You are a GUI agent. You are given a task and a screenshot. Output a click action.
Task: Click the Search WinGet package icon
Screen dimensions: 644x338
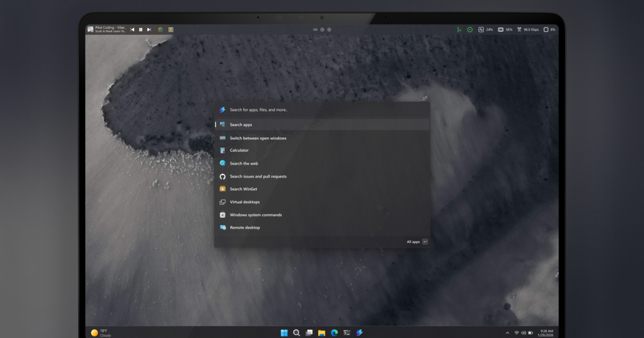(x=223, y=189)
